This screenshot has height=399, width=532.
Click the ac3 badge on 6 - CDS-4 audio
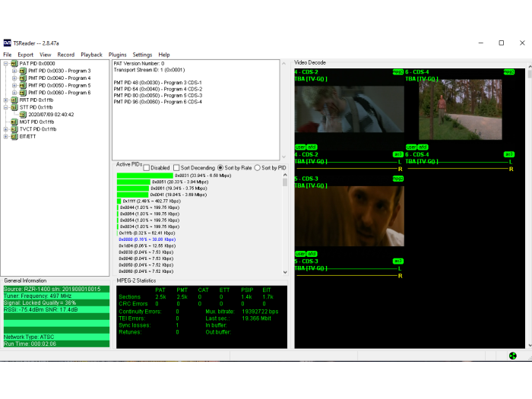point(509,154)
